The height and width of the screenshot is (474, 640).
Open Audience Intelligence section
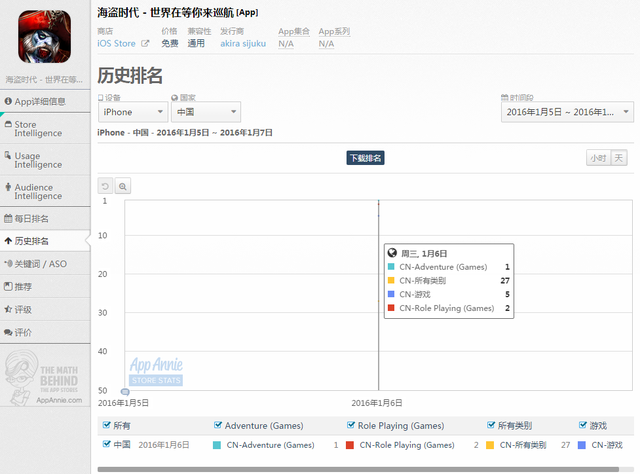pos(45,191)
